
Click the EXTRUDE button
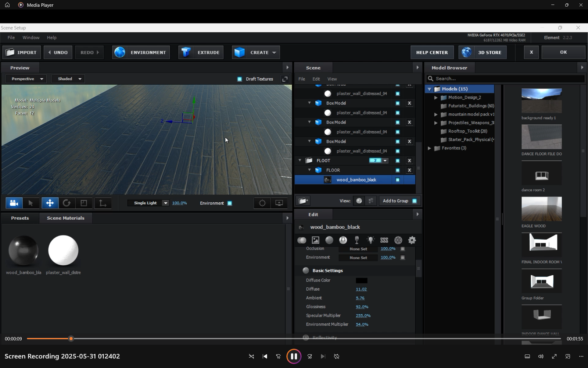point(201,52)
